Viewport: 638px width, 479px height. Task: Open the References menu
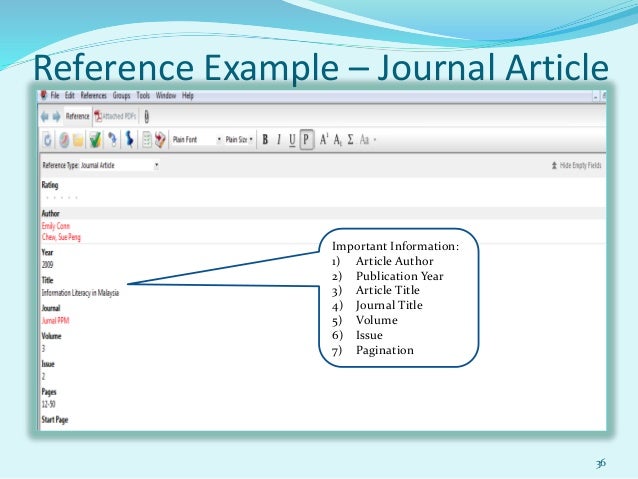click(94, 96)
